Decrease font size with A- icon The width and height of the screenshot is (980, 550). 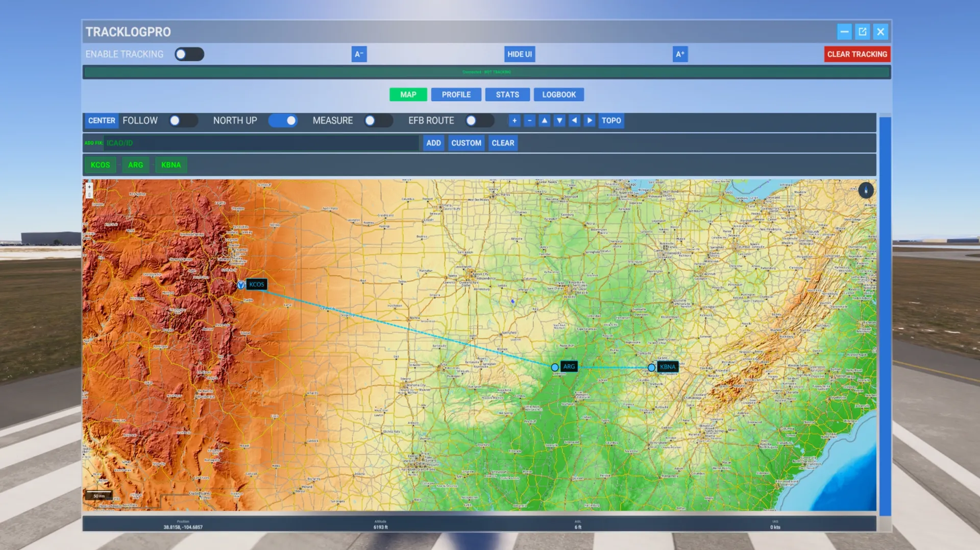[359, 54]
